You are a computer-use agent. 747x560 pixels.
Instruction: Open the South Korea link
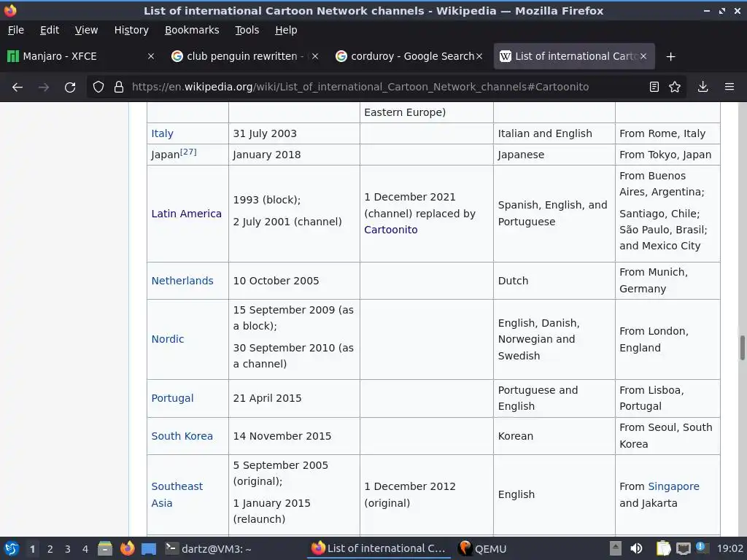tap(182, 436)
